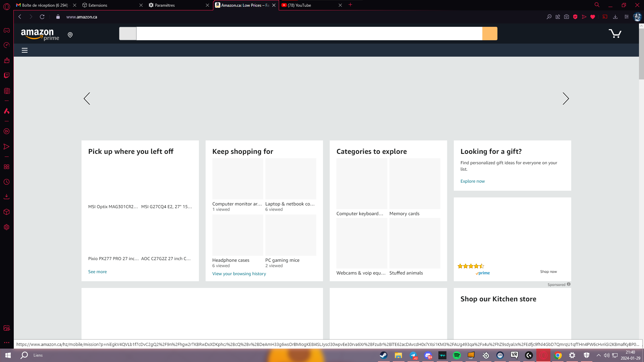Show next carousel banner
This screenshot has height=362, width=644.
tap(566, 99)
